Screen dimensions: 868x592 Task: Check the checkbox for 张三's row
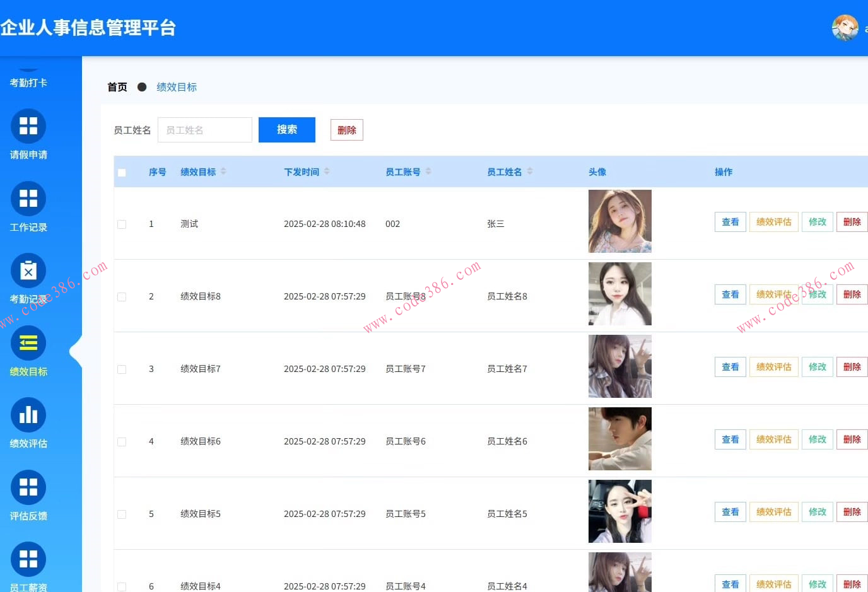(x=122, y=224)
